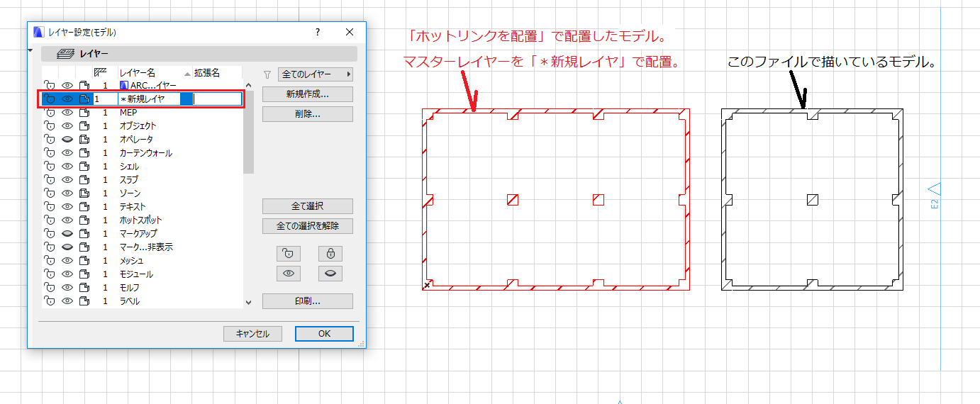This screenshot has width=980, height=404.
Task: Hide the カーテンウォール layer via eye icon
Action: 67,153
